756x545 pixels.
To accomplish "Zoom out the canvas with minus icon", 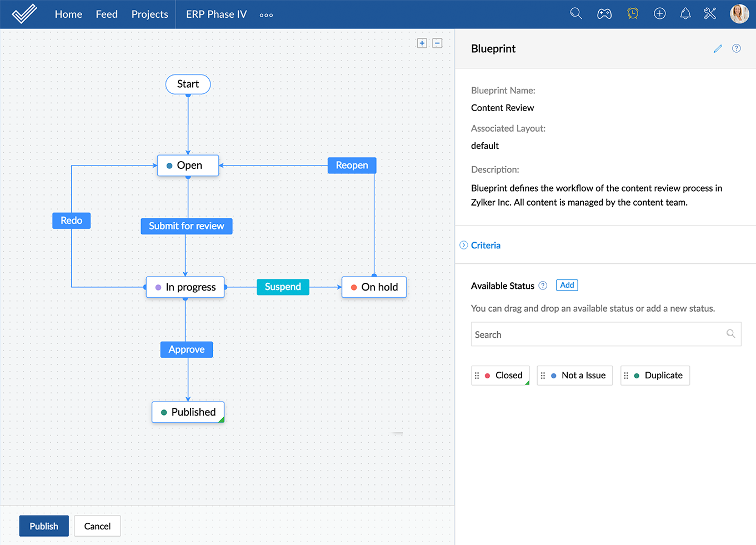I will pos(438,43).
